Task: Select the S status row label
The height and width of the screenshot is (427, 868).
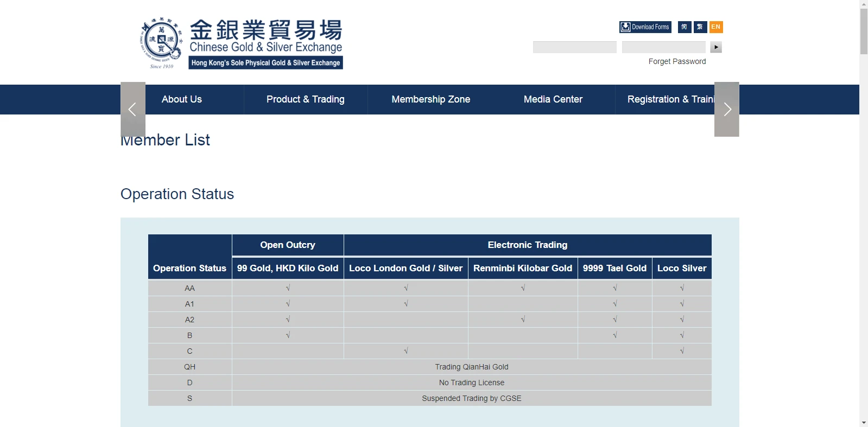Action: (189, 398)
